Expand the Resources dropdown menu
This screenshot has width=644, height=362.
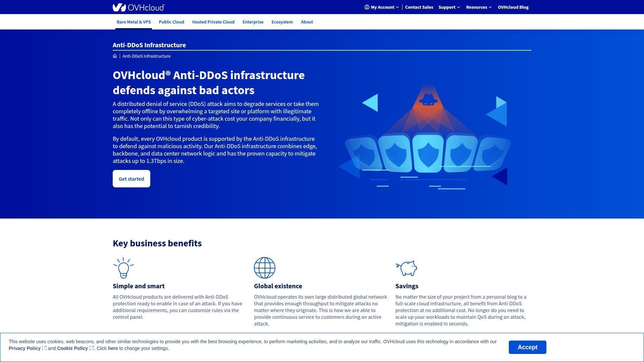pyautogui.click(x=479, y=7)
